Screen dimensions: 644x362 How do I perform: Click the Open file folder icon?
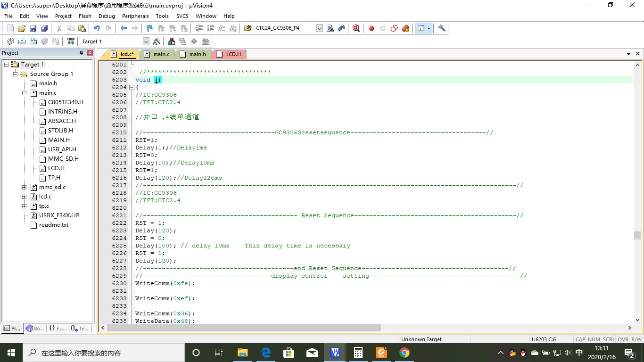[x=22, y=28]
